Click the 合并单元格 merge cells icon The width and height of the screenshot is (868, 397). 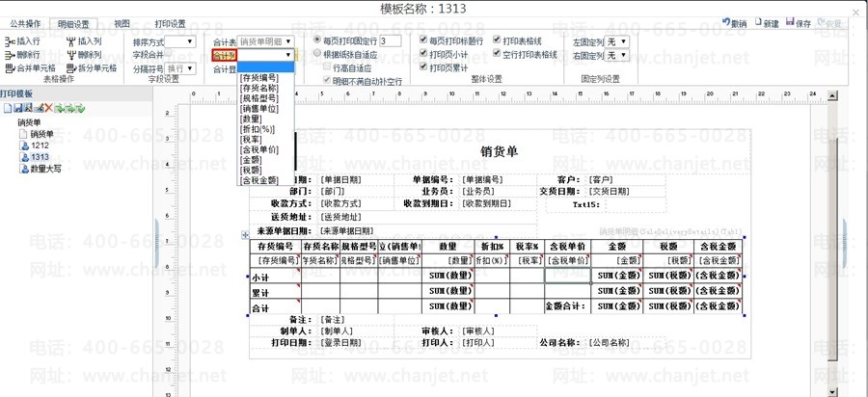point(10,68)
